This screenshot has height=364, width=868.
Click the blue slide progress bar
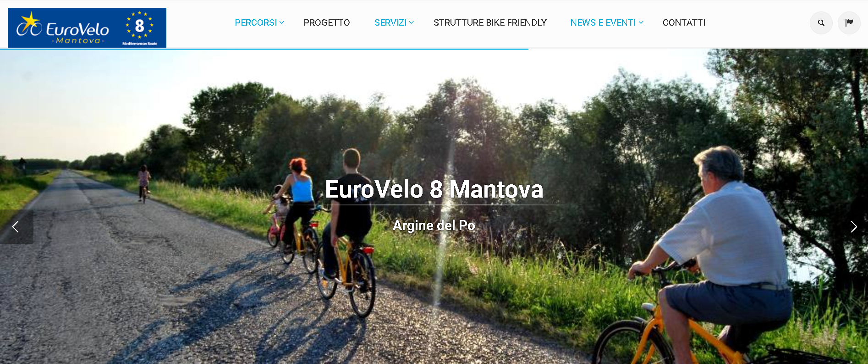[264, 49]
